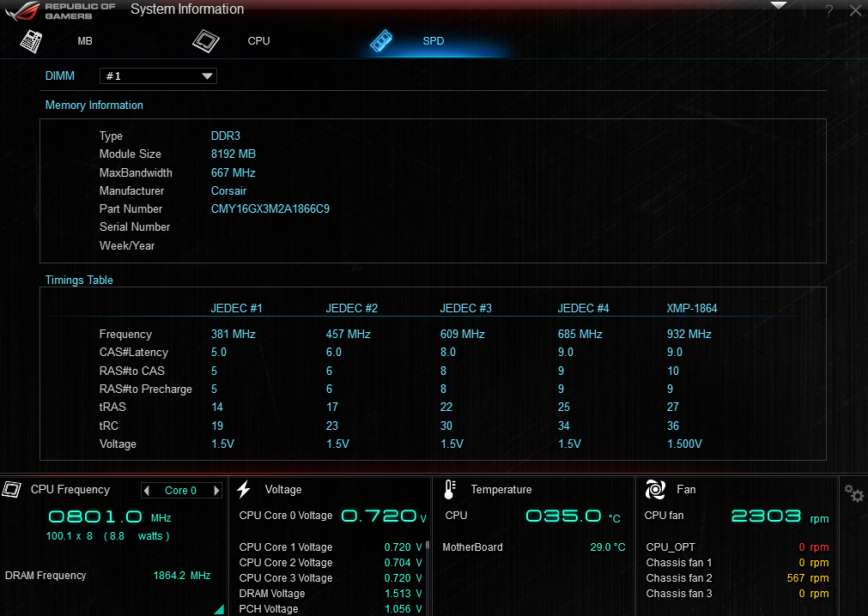Click the part number CMY16GX3M2A1866C9

tap(270, 209)
